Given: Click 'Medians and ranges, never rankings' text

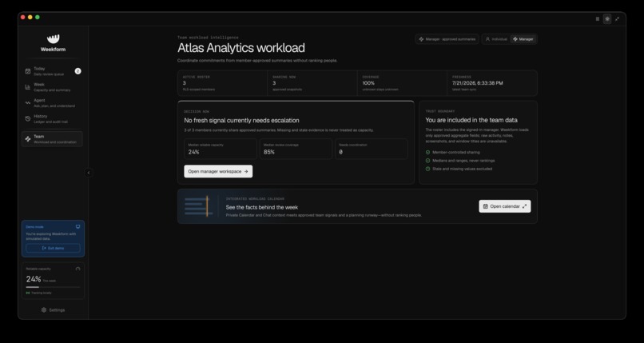Looking at the screenshot, I should point(463,161).
